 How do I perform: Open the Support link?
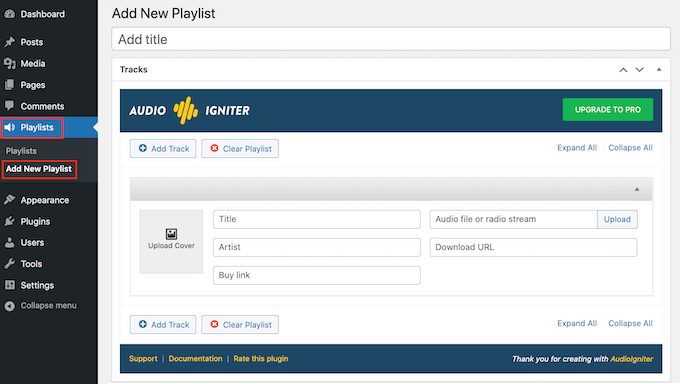click(143, 359)
